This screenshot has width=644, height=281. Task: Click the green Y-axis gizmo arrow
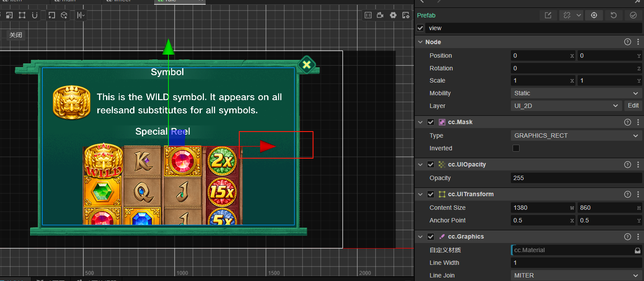pos(168,47)
